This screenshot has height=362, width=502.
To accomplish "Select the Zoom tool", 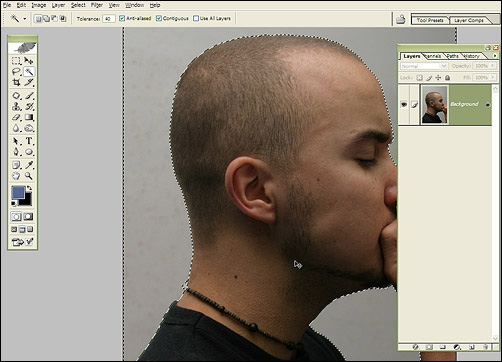I will (29, 176).
